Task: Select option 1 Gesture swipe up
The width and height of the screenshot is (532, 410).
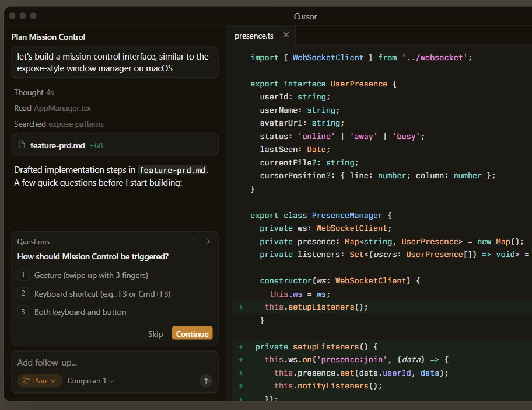Action: coord(91,275)
